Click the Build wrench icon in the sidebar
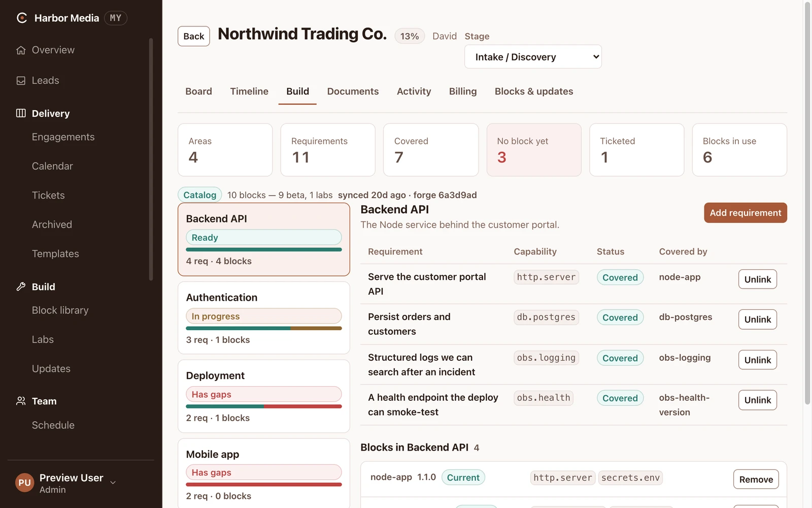 [x=21, y=287]
